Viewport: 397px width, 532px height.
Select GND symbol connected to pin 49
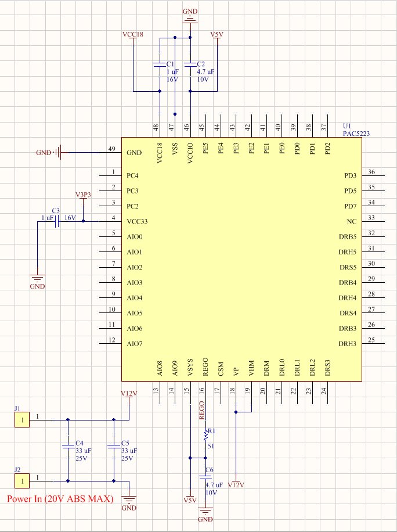tap(57, 153)
